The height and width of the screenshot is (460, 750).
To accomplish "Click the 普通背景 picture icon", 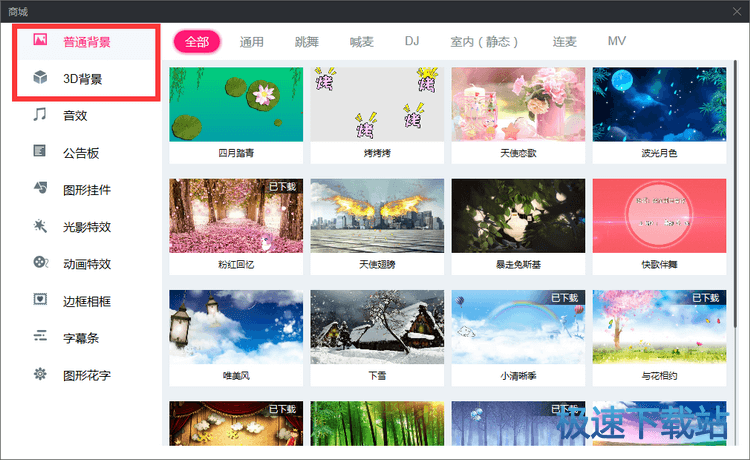I will point(40,40).
